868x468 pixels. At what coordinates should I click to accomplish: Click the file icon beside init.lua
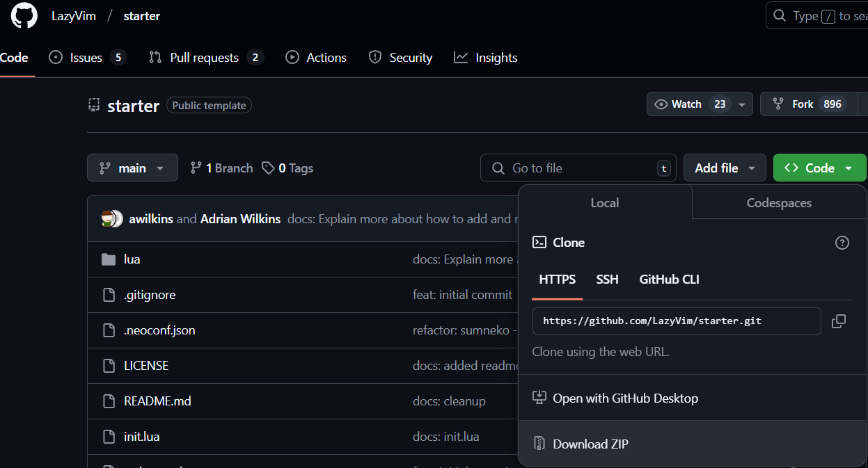109,437
